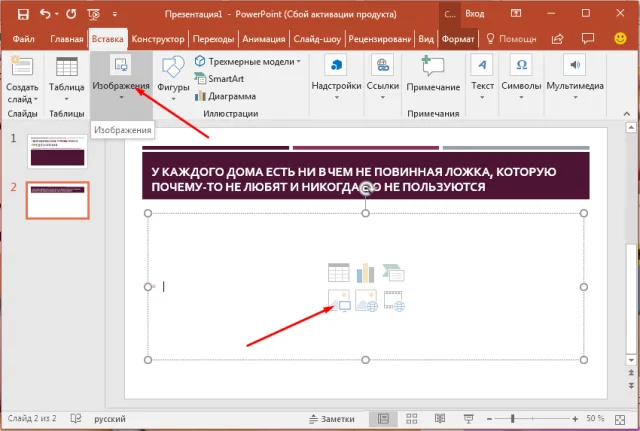This screenshot has width=640, height=431.
Task: Add a Примечание comment
Action: tap(433, 73)
